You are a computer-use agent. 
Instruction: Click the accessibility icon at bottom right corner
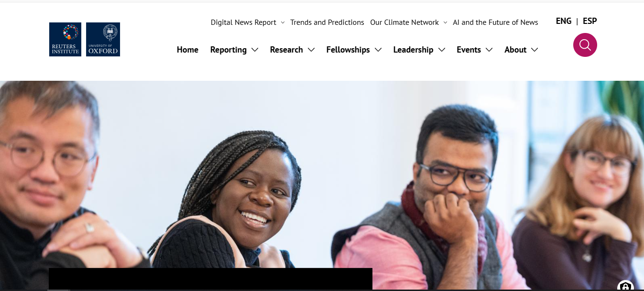tap(625, 286)
